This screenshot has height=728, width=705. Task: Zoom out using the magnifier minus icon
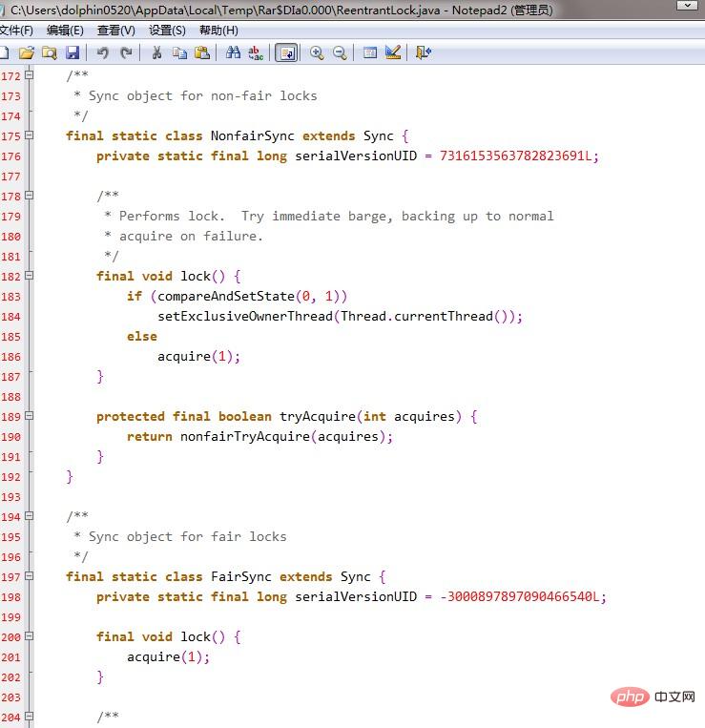click(x=340, y=52)
